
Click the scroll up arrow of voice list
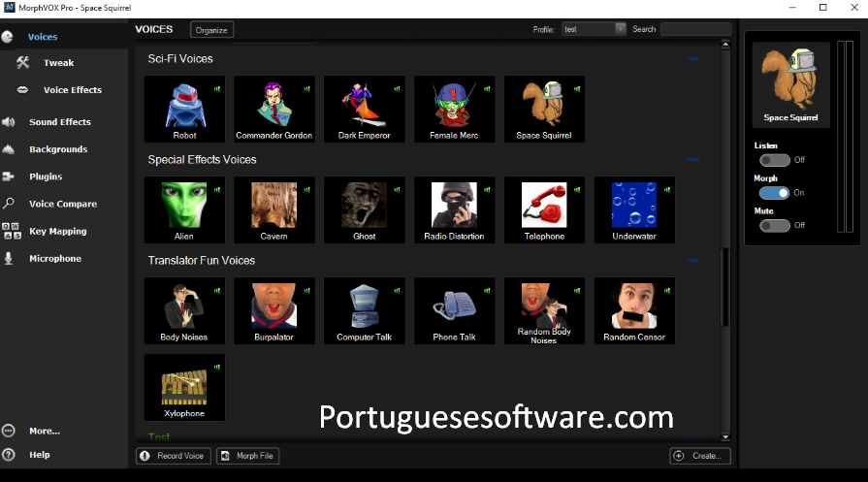coord(725,45)
